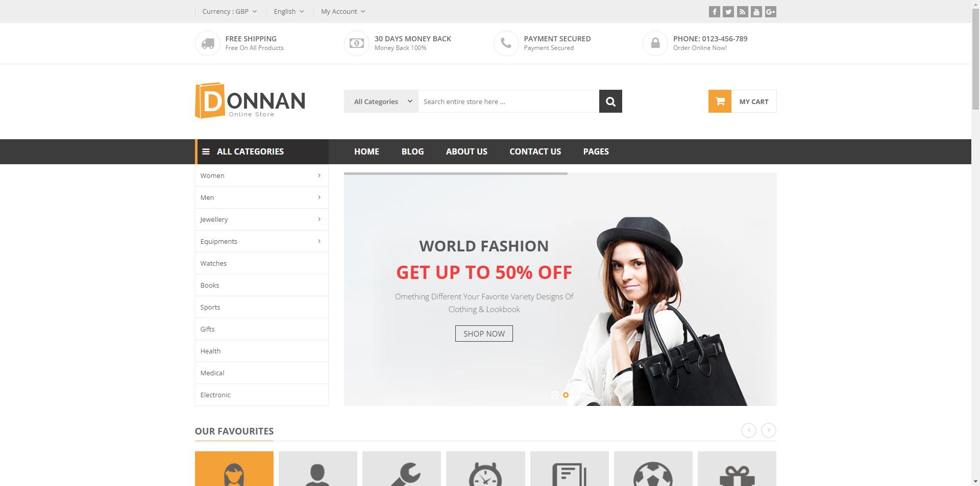Select the watch category tile

(x=485, y=469)
